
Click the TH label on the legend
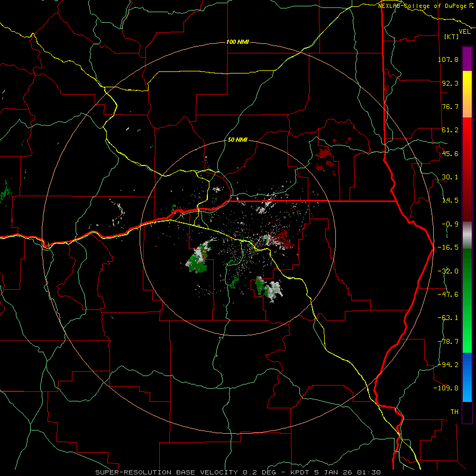pos(454,412)
